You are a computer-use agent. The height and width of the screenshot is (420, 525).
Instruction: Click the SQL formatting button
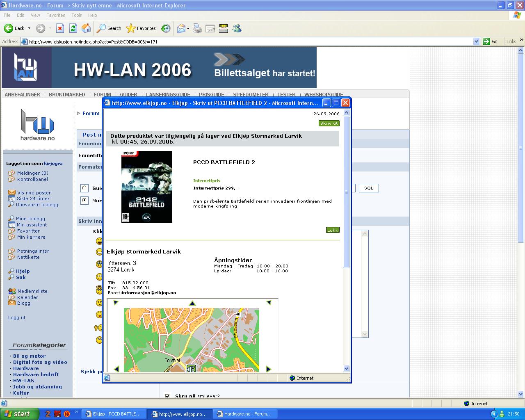point(369,188)
